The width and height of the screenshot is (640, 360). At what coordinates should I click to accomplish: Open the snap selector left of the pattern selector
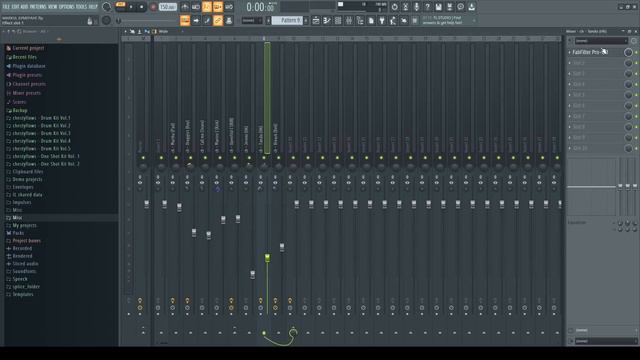tap(252, 20)
